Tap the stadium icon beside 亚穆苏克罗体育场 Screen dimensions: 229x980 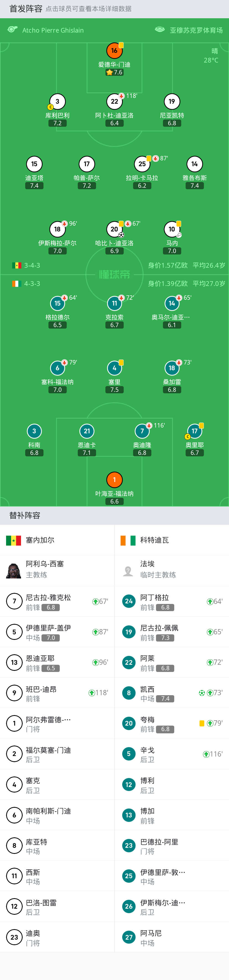pos(160,30)
